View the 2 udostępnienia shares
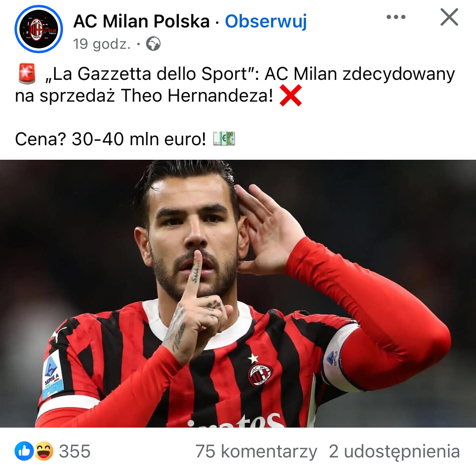 394,451
